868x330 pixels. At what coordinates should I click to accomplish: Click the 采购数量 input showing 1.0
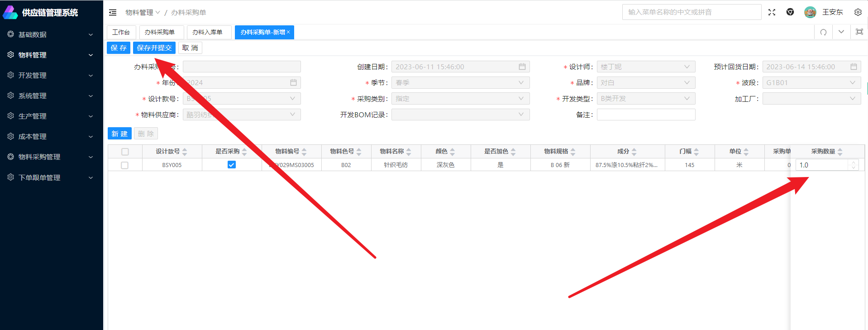(821, 165)
